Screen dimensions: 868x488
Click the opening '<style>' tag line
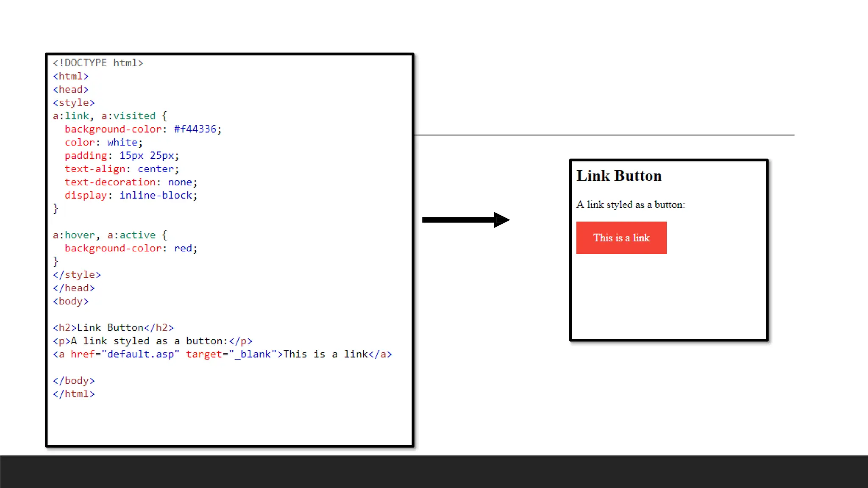pyautogui.click(x=74, y=103)
